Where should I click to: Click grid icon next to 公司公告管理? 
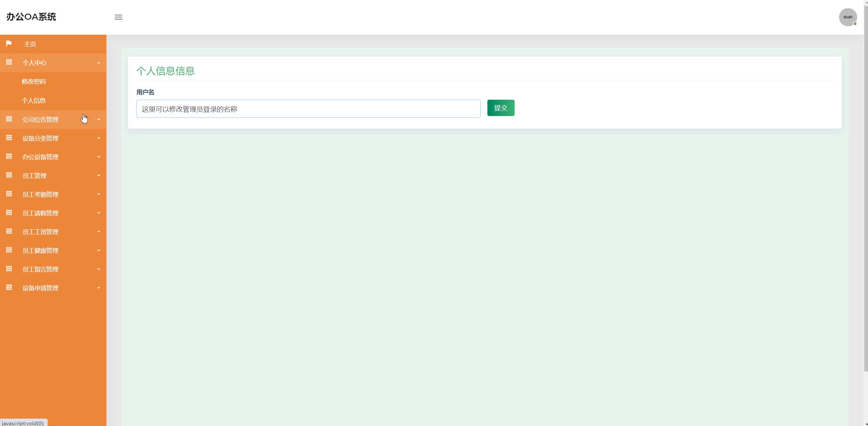tap(9, 119)
